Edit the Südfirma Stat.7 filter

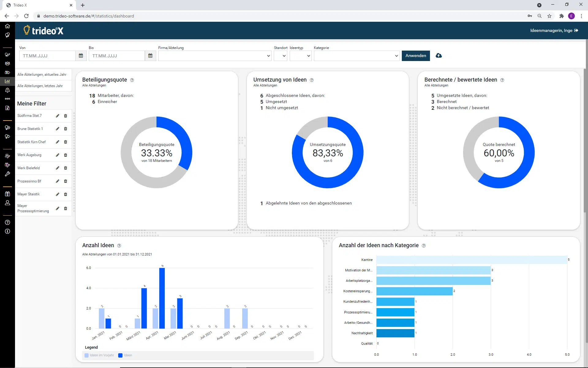(57, 116)
